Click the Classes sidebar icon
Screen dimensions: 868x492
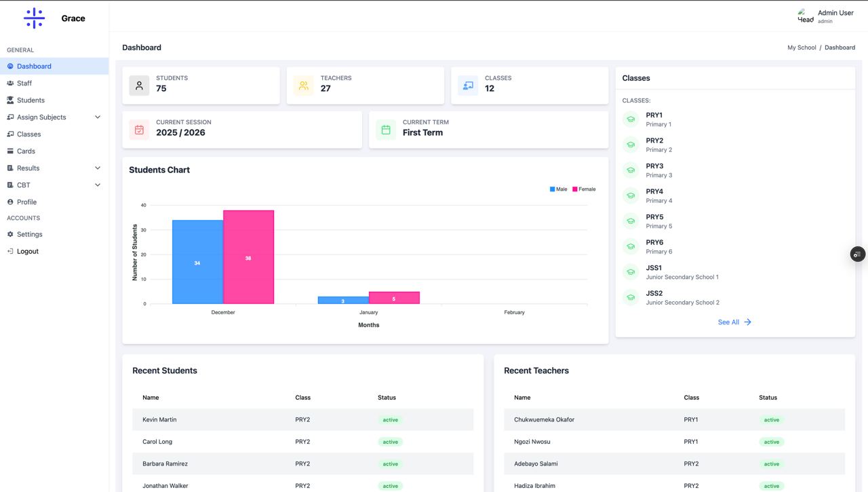point(10,134)
